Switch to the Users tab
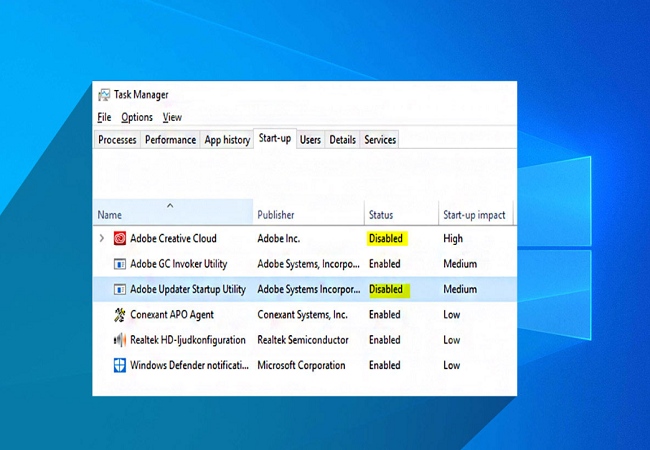 pos(310,140)
